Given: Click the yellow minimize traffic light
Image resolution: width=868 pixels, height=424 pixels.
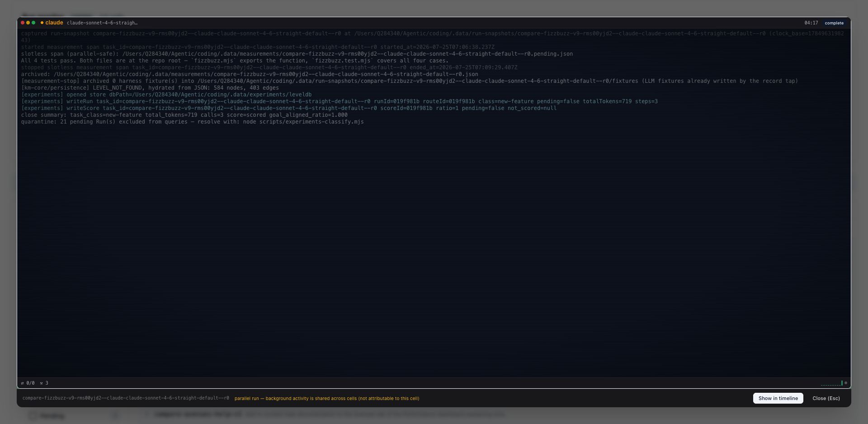Looking at the screenshot, I should pyautogui.click(x=28, y=23).
